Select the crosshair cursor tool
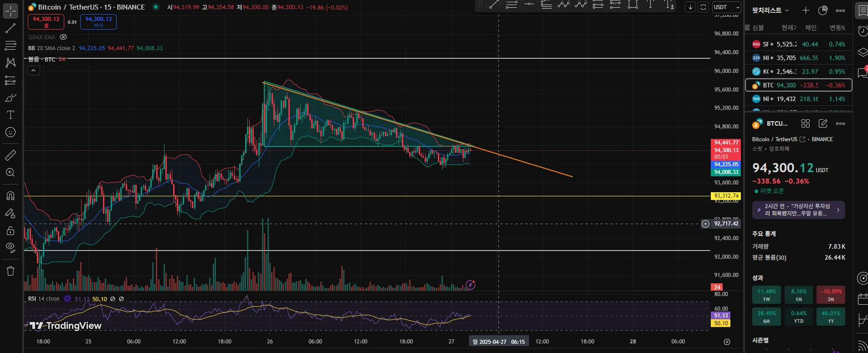868x353 pixels. tap(10, 10)
